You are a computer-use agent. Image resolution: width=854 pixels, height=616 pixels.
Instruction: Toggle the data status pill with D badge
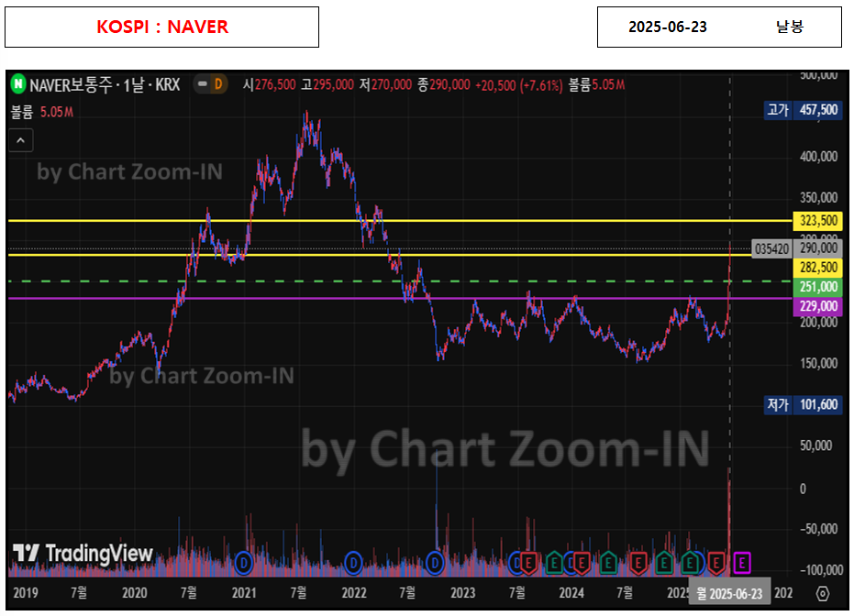(210, 84)
